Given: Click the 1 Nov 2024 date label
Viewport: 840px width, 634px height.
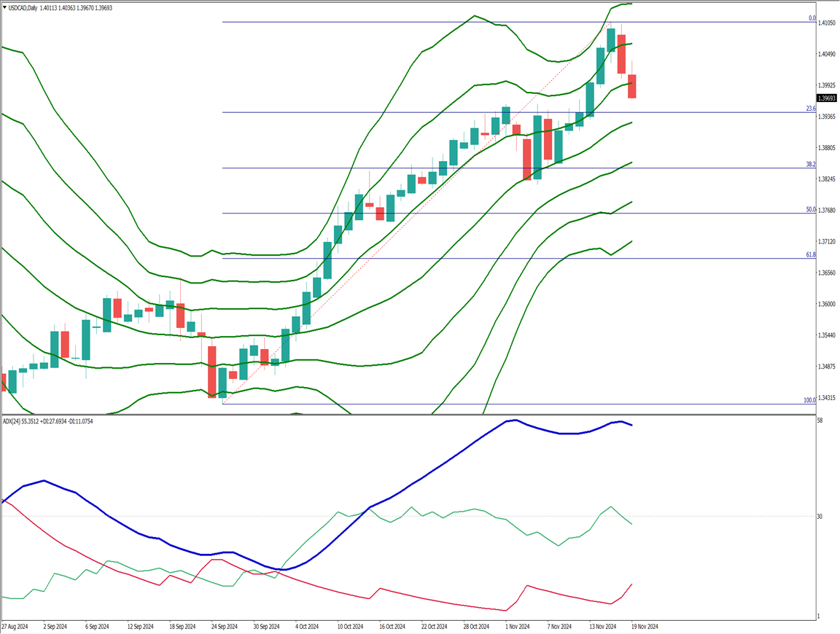Looking at the screenshot, I should click(519, 626).
